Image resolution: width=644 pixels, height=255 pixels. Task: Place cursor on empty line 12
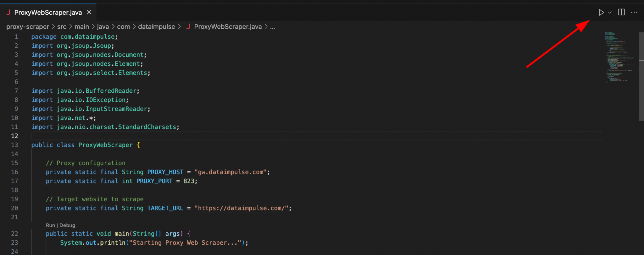317,136
